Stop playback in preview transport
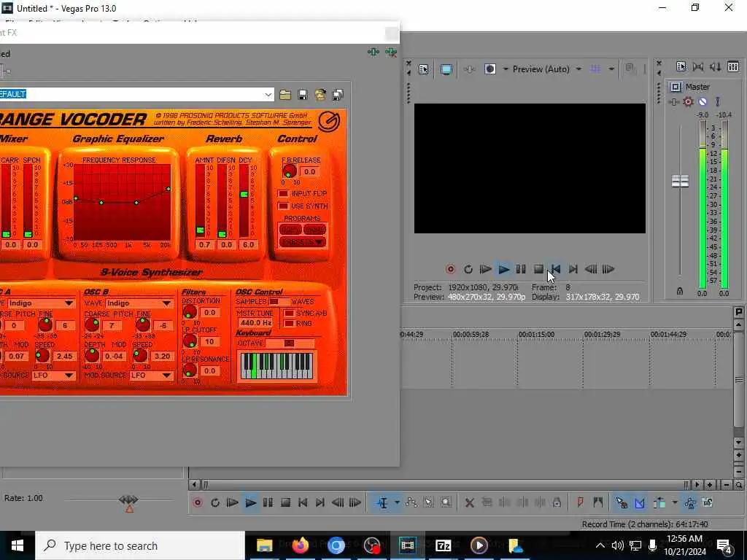 [538, 270]
